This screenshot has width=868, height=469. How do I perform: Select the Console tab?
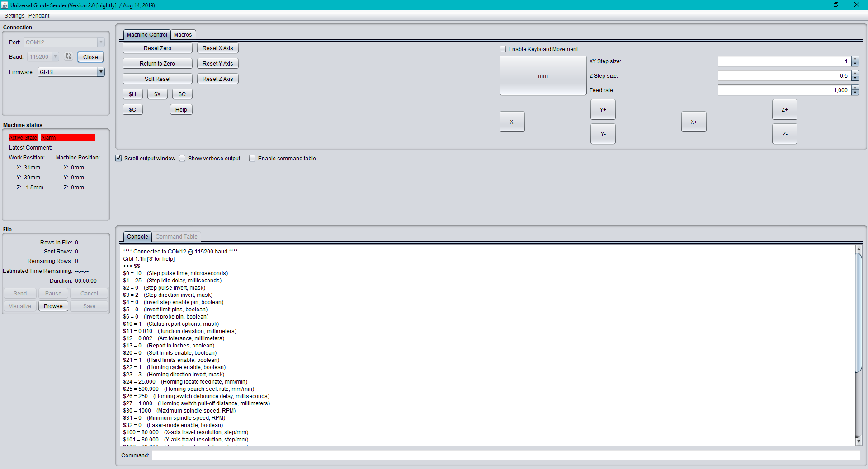click(137, 237)
